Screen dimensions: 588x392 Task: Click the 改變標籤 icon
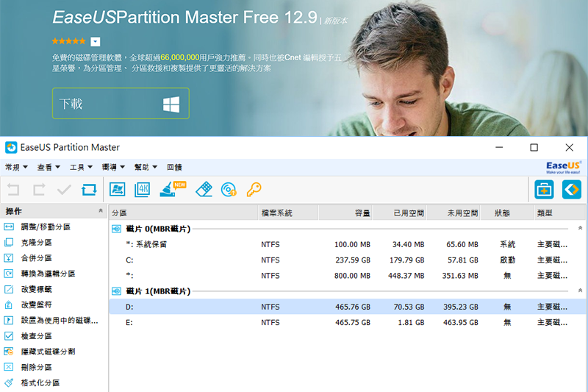coord(9,289)
